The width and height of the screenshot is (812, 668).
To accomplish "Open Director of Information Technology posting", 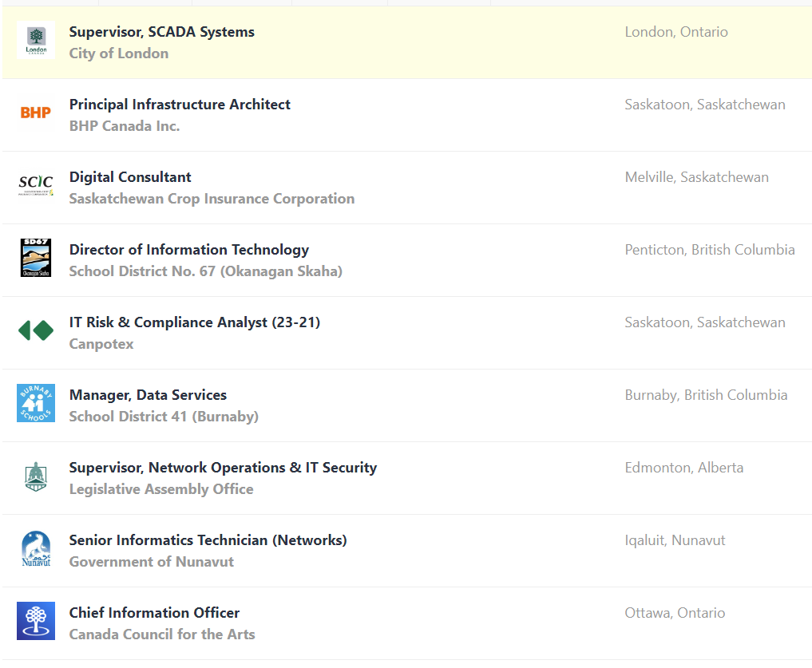I will 189,250.
